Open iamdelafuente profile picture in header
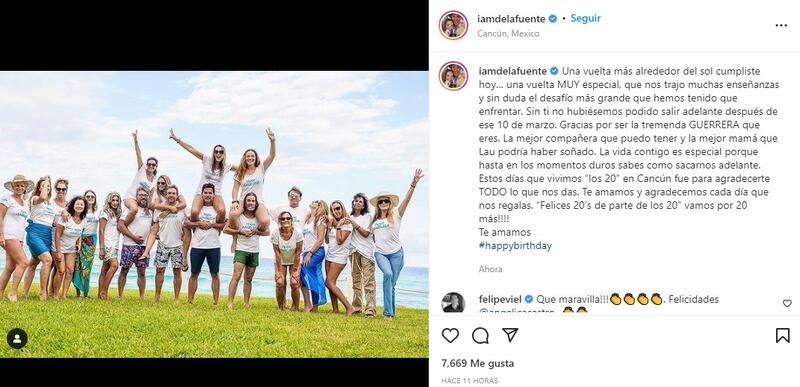The width and height of the screenshot is (800, 387). pyautogui.click(x=453, y=25)
